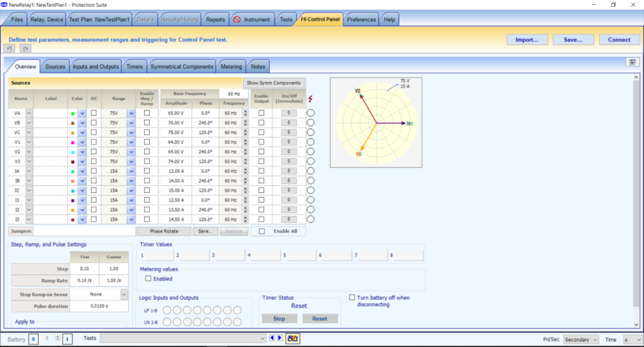Click the red lightning bolt icon
644x347 pixels.
310,99
